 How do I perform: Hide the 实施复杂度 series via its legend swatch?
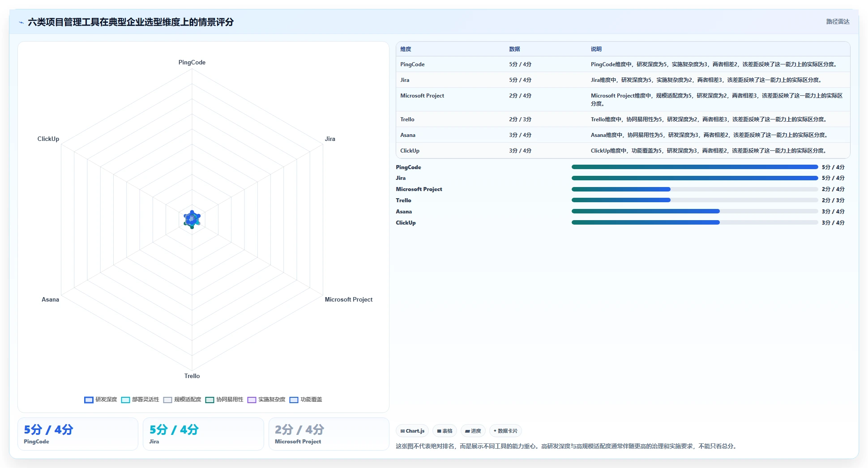coord(252,400)
